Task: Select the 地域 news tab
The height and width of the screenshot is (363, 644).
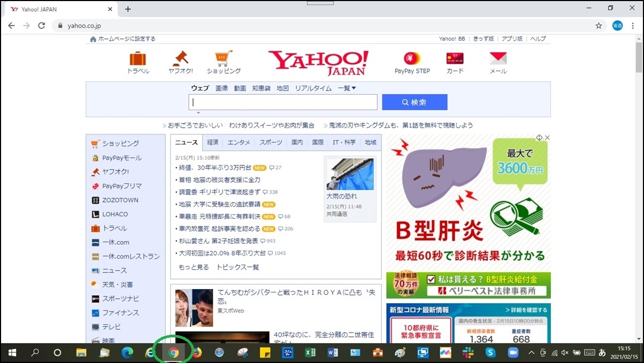Action: coord(370,142)
